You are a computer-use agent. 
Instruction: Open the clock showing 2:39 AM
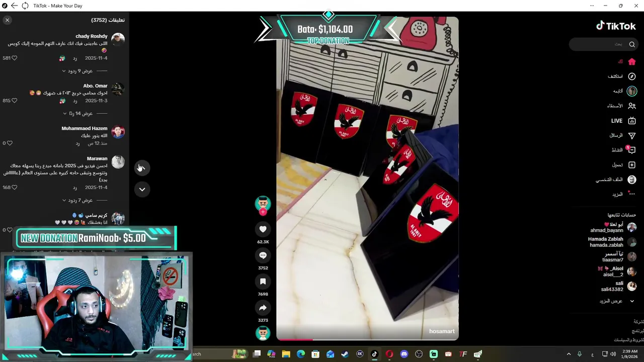pos(629,354)
